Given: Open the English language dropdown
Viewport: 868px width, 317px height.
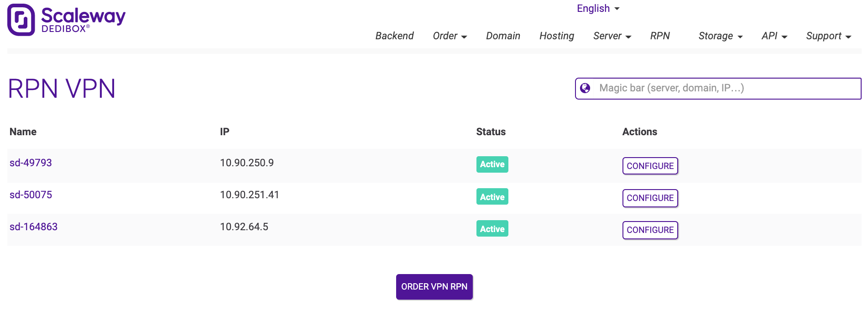Looking at the screenshot, I should click(x=597, y=9).
